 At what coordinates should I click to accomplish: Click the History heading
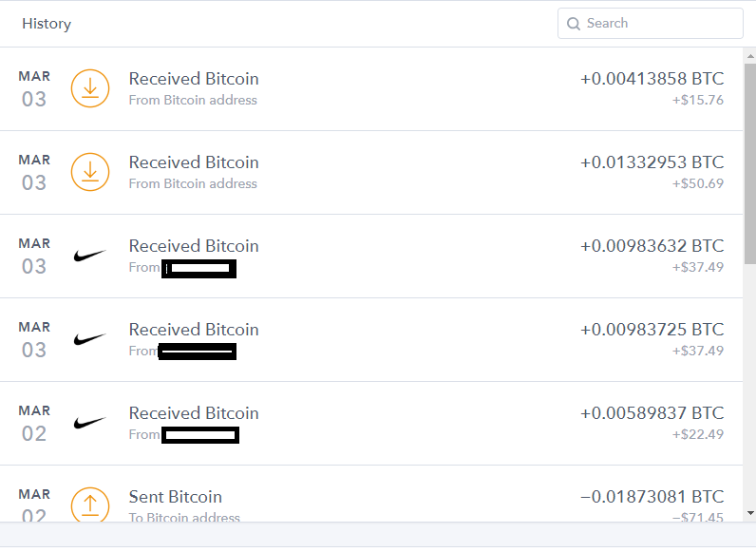pyautogui.click(x=47, y=24)
